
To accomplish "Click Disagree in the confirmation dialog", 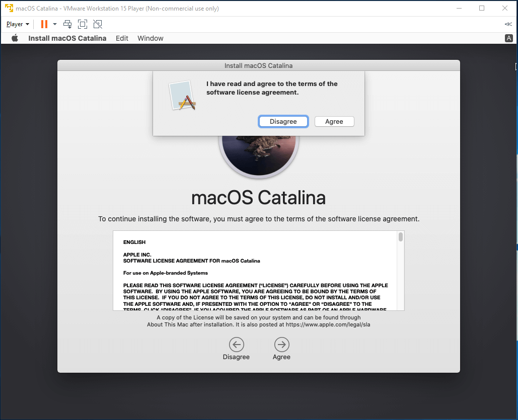I will pyautogui.click(x=283, y=122).
